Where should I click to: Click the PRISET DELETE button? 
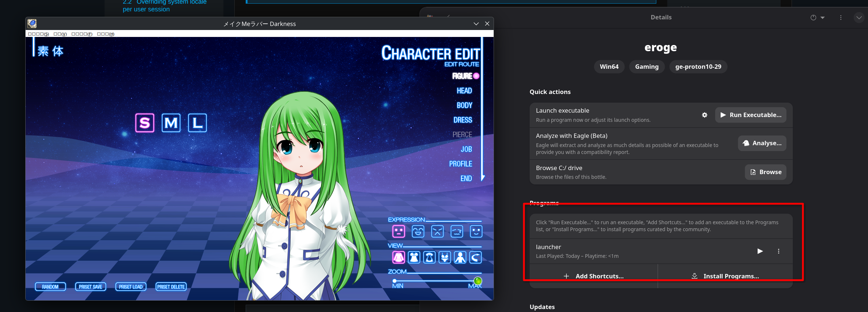171,287
